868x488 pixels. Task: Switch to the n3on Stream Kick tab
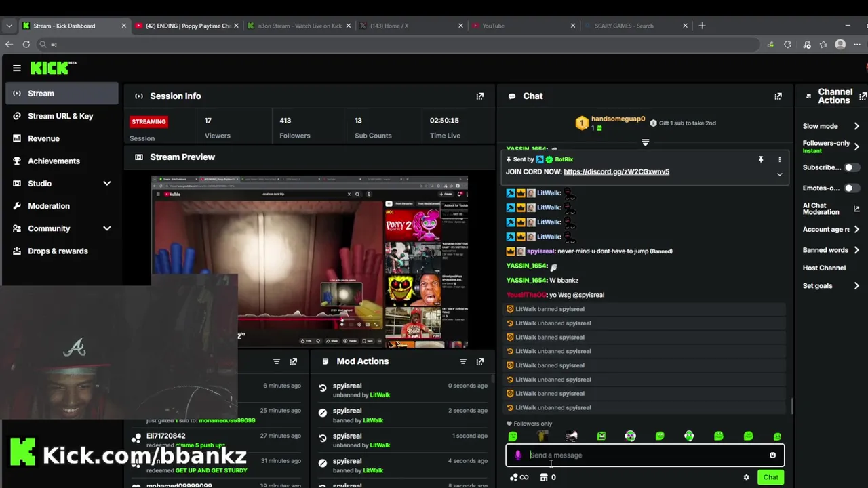[298, 26]
